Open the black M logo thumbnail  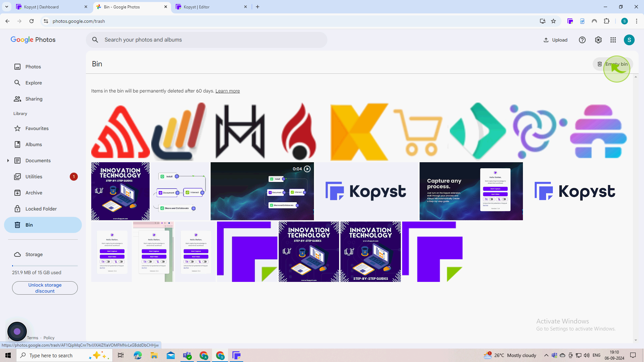[240, 131]
